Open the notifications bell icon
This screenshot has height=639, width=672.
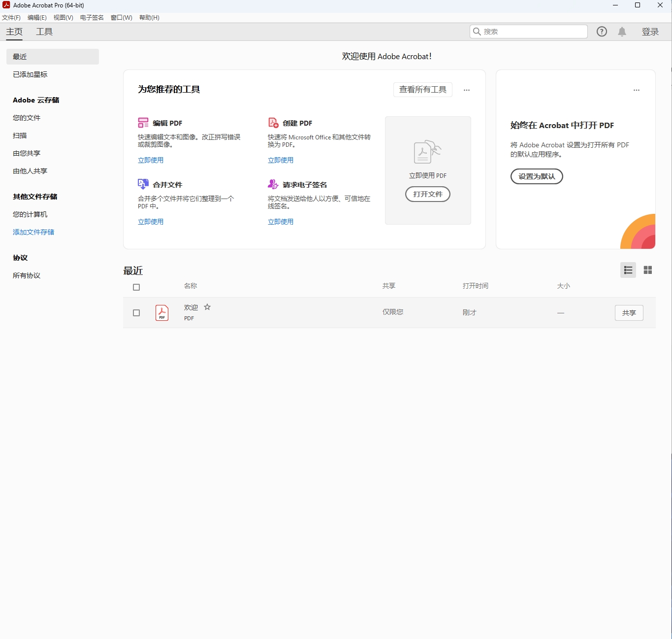(622, 31)
